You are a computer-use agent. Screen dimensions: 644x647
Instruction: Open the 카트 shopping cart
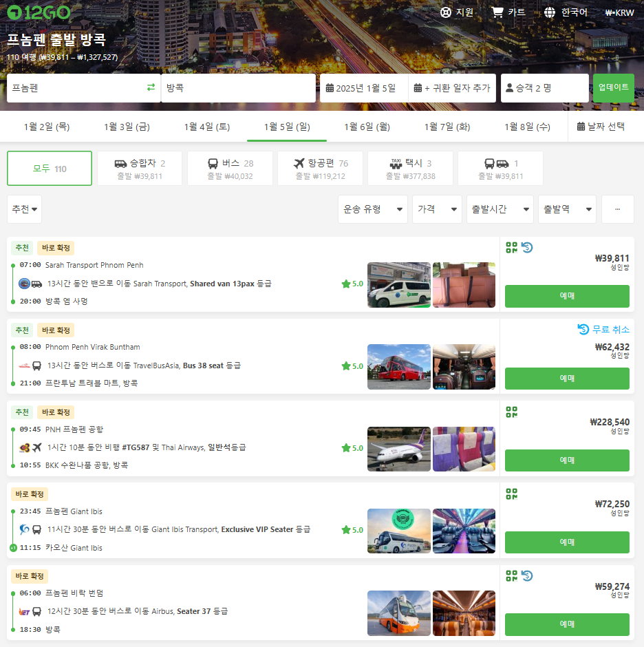click(508, 12)
